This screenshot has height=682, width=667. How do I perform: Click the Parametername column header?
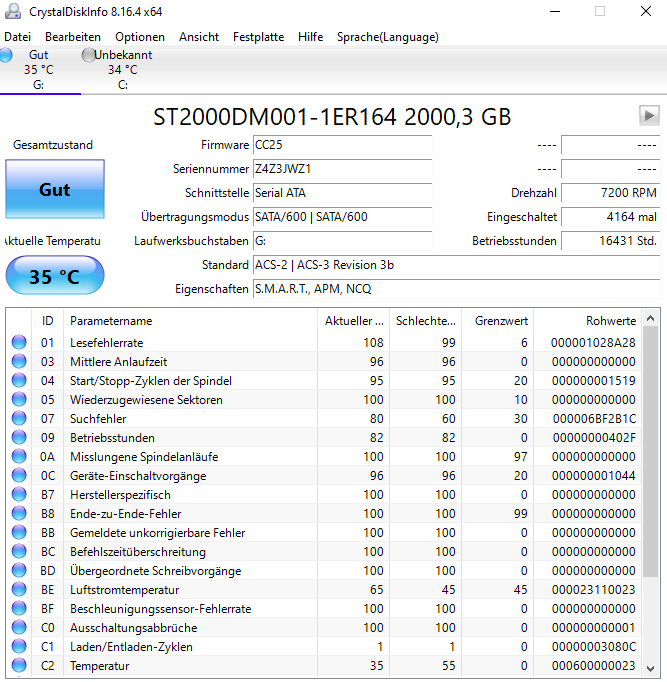pos(190,321)
